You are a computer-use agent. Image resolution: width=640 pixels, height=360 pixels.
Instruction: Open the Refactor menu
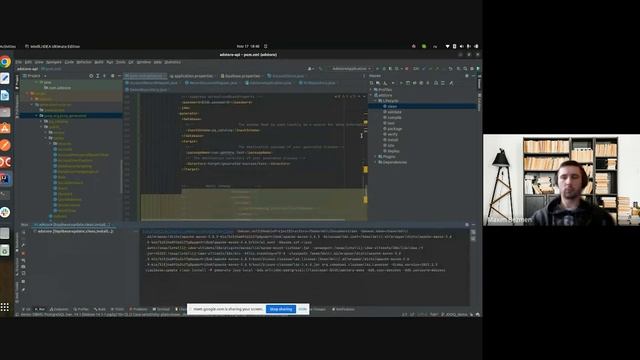[x=84, y=62]
